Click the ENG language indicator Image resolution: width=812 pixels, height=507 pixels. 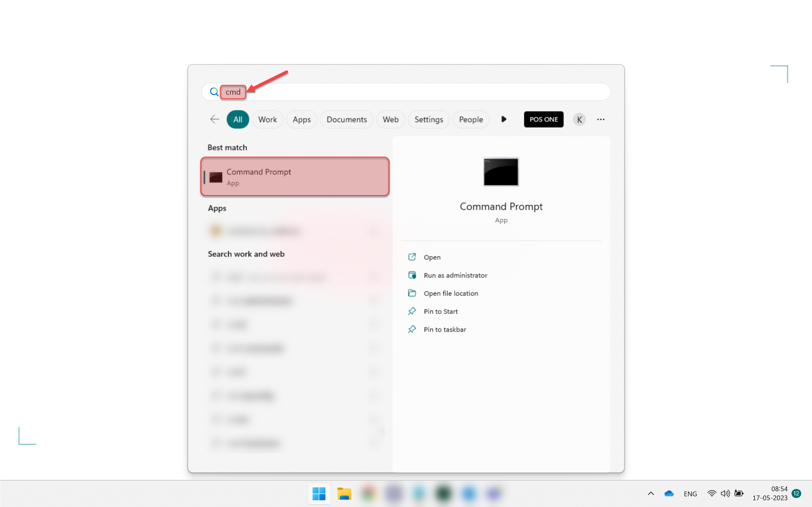click(690, 493)
